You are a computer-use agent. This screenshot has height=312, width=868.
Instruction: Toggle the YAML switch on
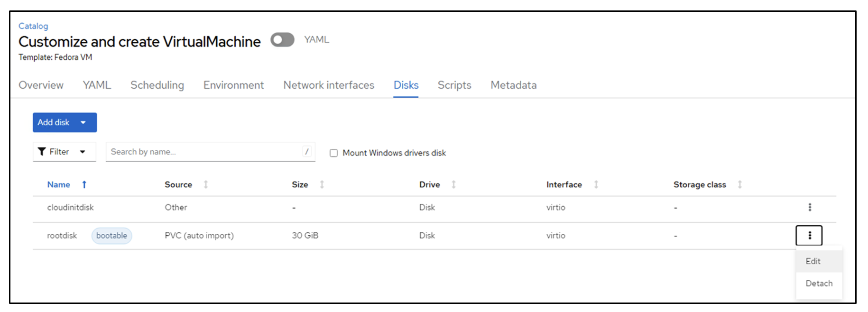(282, 40)
